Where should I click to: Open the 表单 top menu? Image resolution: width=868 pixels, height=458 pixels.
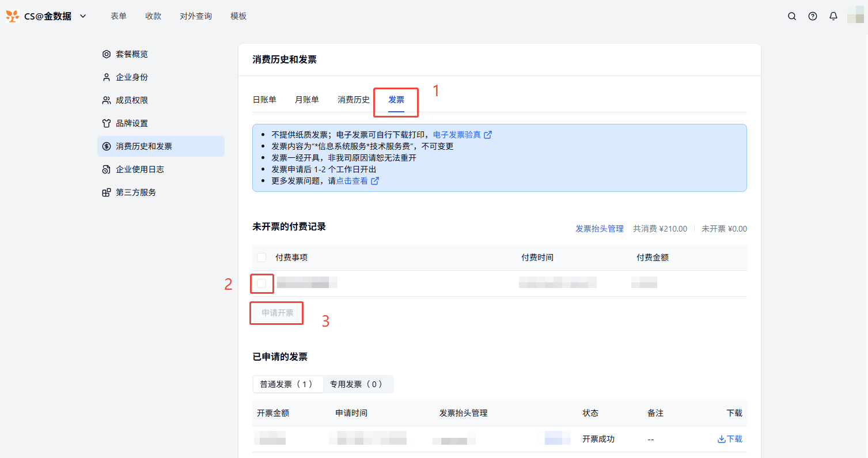pyautogui.click(x=119, y=16)
